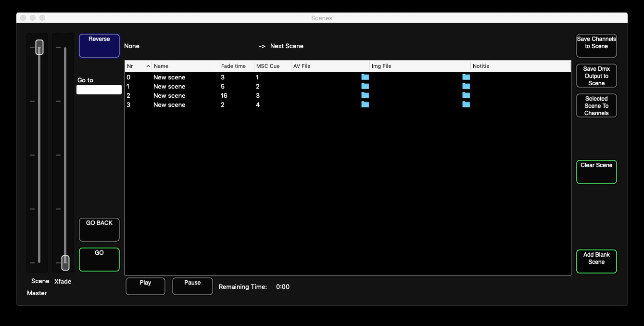
Task: Open the AV File folder icon for scene 0
Action: coord(365,77)
